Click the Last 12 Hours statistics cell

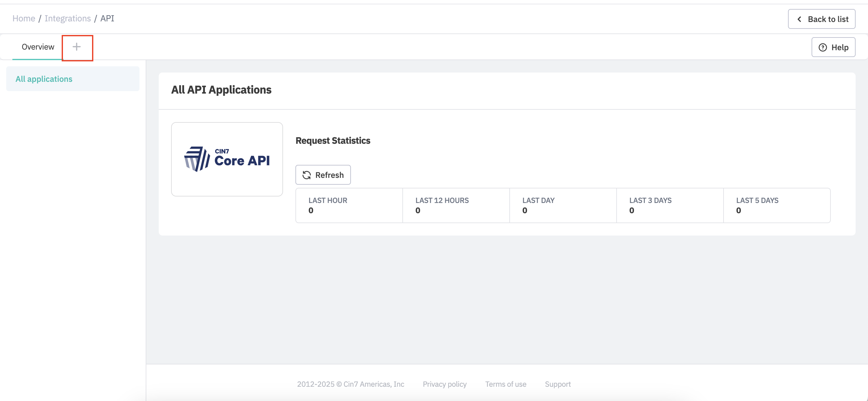tap(456, 205)
